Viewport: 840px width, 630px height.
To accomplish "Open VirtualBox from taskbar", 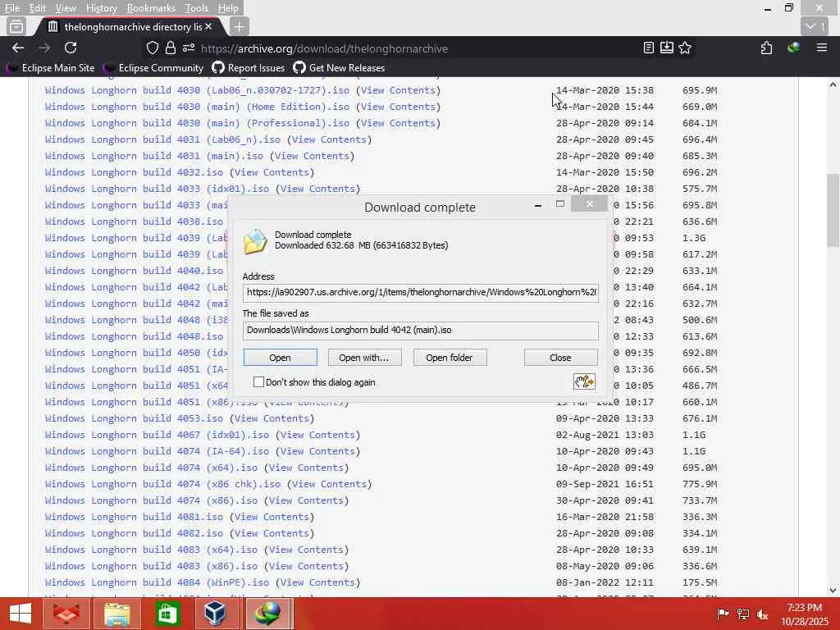I will (x=215, y=614).
